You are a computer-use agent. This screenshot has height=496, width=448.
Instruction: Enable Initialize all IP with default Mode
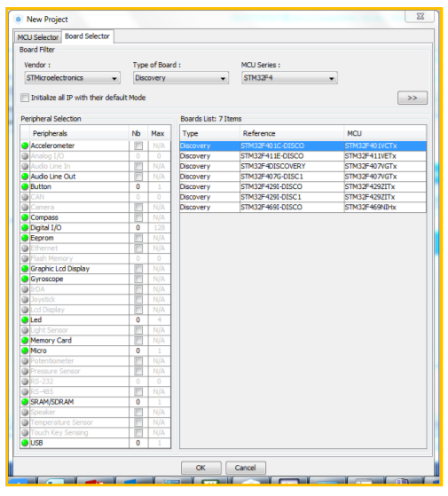coord(25,98)
